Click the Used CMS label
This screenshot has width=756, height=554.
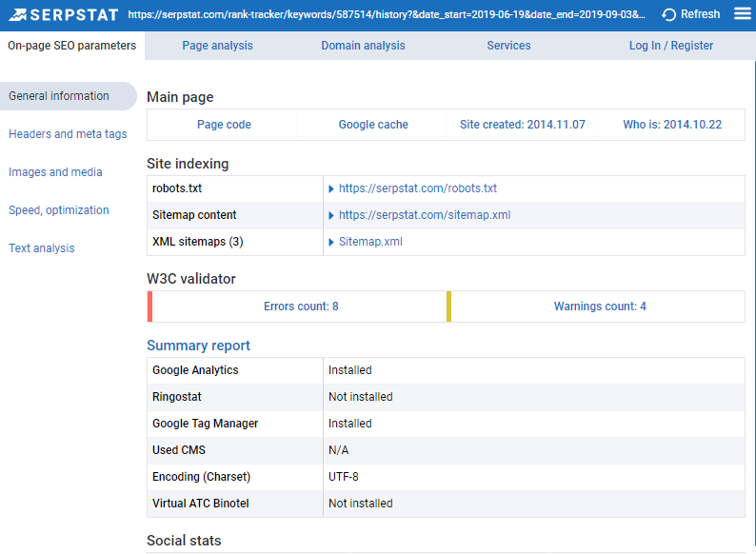point(179,450)
